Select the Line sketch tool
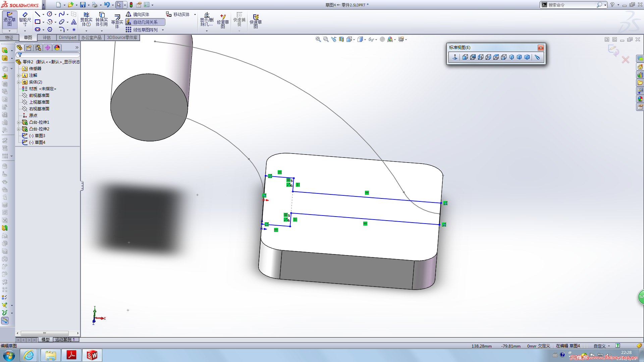The width and height of the screenshot is (644, 362). coord(38,14)
